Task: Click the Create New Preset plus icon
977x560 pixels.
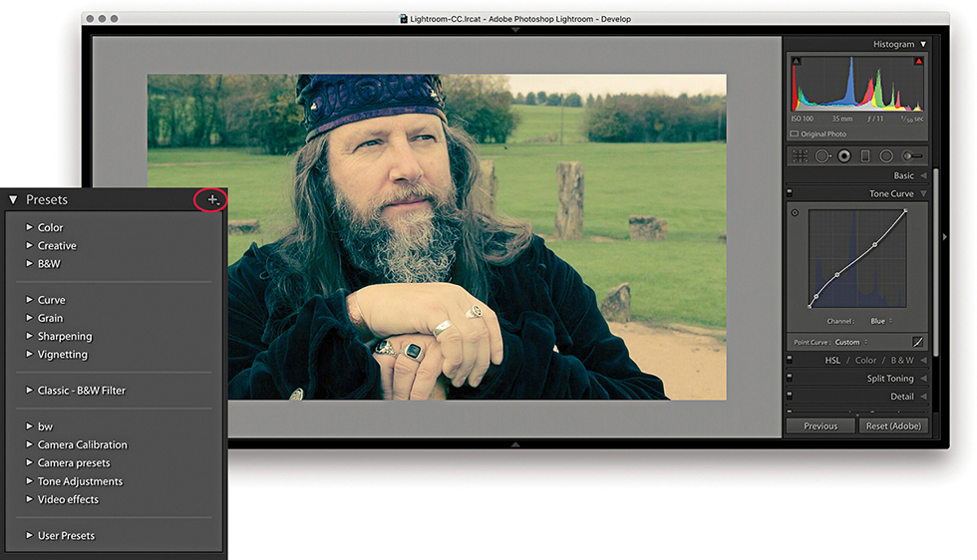Action: [x=212, y=200]
